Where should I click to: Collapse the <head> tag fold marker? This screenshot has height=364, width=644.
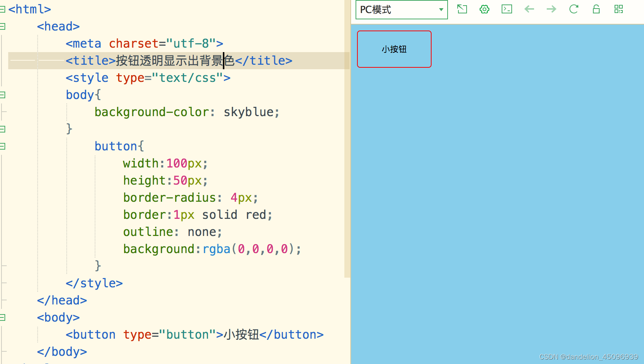[2, 26]
